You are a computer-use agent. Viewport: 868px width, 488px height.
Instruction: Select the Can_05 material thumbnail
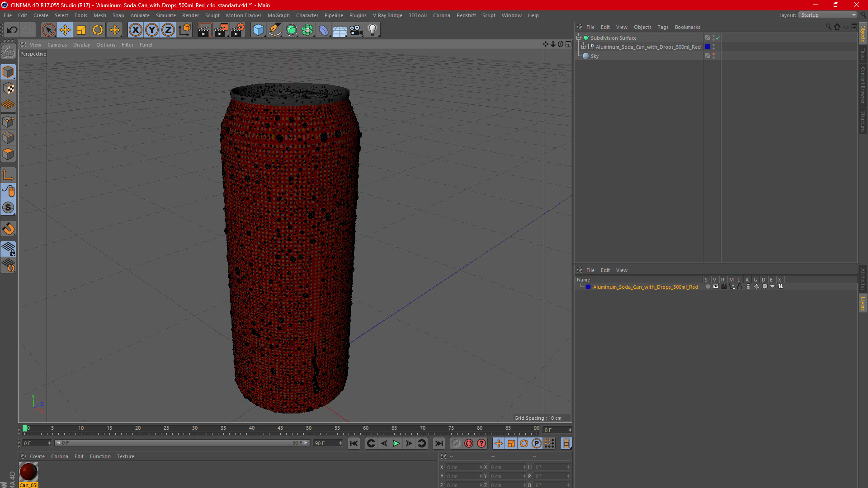coord(28,473)
